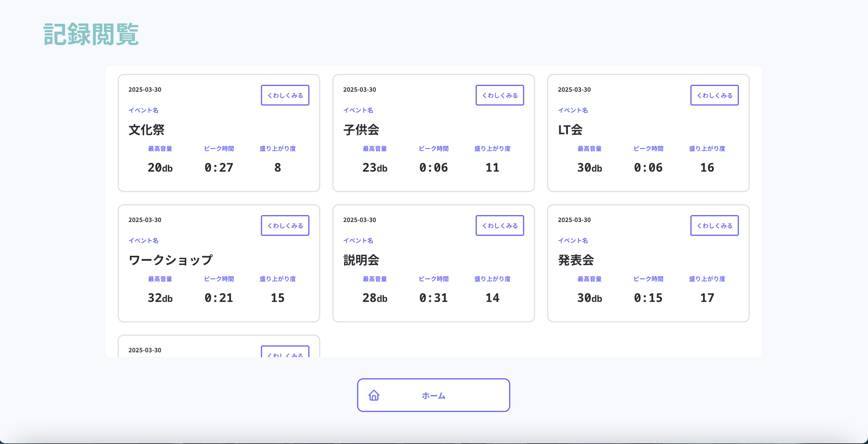Click peak time 0:31 in 説明会 card
The image size is (868, 444).
coord(433,298)
